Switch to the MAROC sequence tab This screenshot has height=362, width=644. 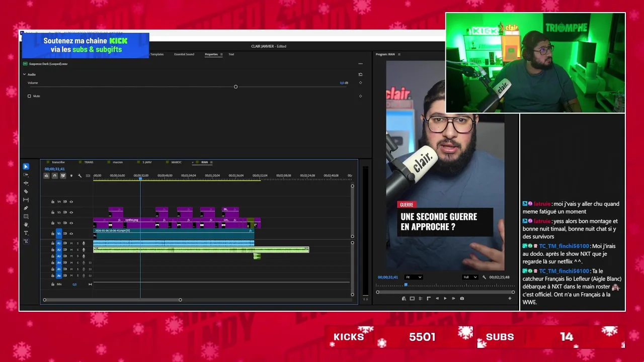click(x=176, y=162)
